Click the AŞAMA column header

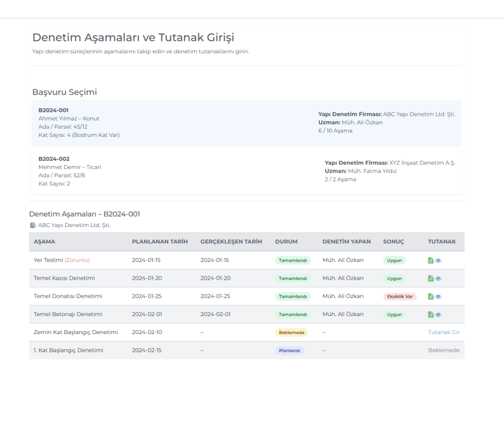[45, 242]
